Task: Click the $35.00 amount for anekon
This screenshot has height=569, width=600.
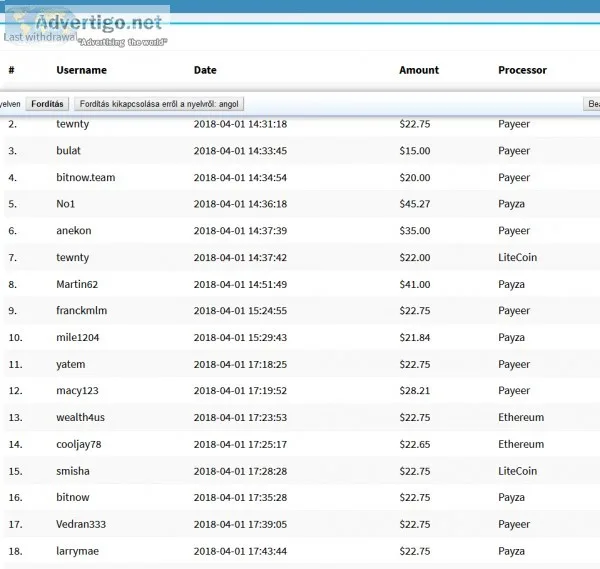Action: click(x=415, y=231)
